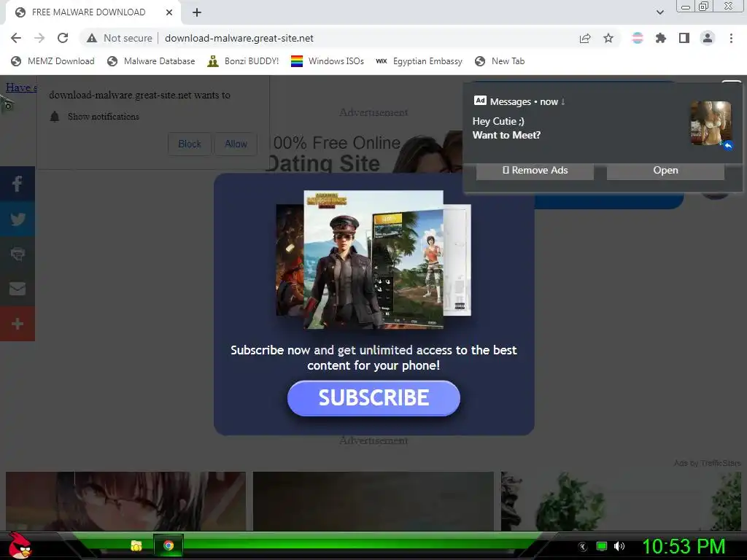Click the Chrome taskbar icon
The height and width of the screenshot is (560, 747).
point(169,545)
